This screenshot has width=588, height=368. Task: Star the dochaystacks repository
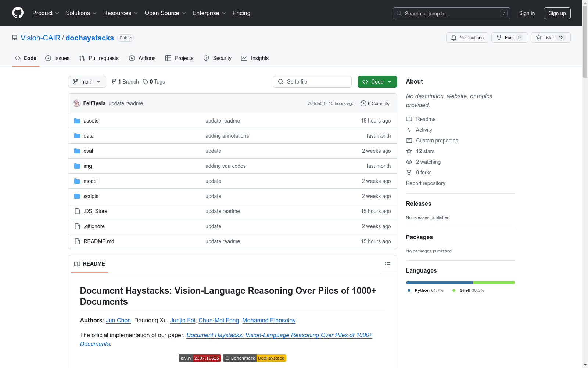point(551,38)
